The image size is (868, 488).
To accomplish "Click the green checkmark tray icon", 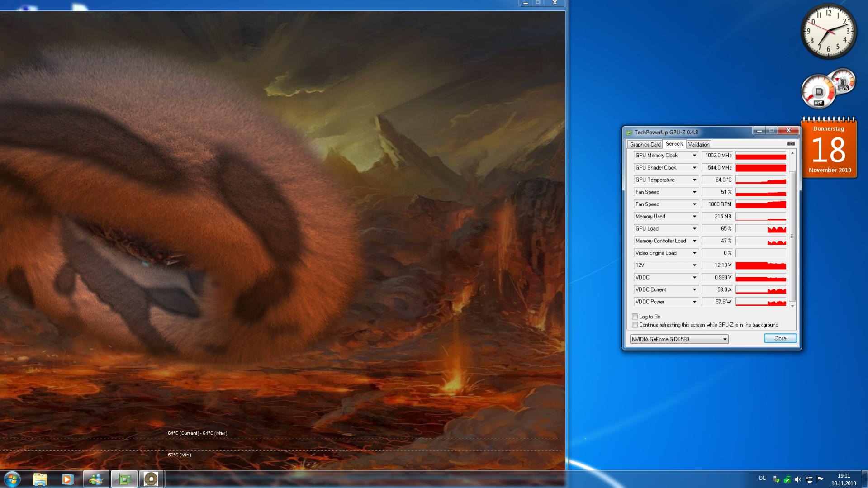I will [x=787, y=479].
